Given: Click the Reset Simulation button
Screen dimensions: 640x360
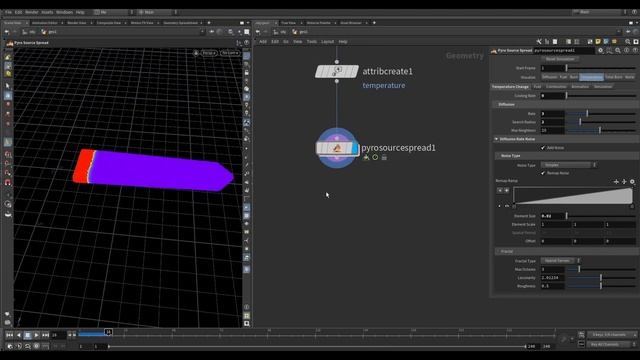Looking at the screenshot, I should tap(560, 59).
